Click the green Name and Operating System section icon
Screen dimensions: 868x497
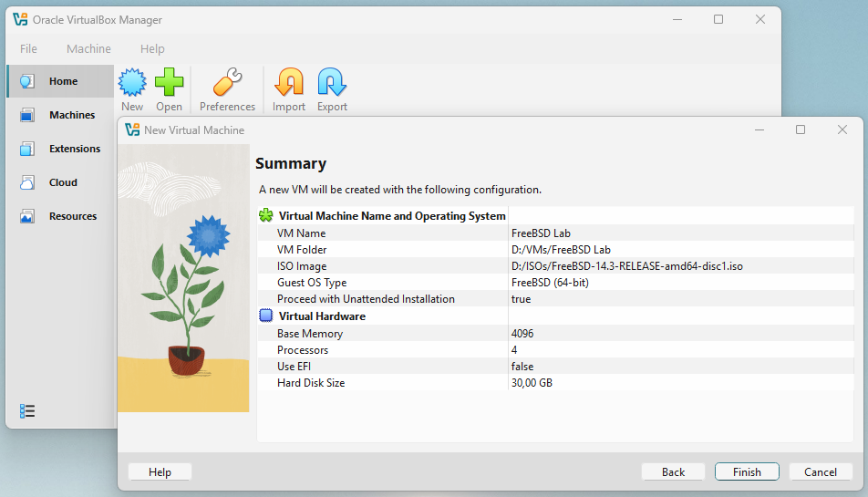click(x=266, y=216)
